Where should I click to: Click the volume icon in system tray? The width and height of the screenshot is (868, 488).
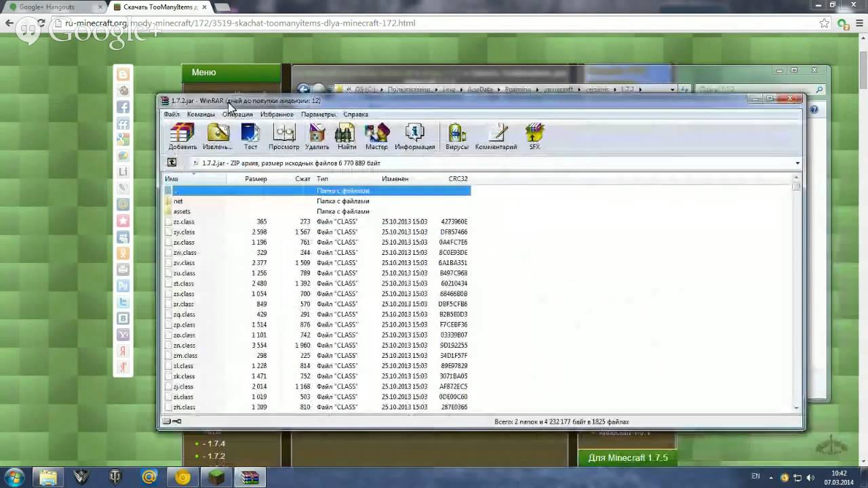click(811, 477)
